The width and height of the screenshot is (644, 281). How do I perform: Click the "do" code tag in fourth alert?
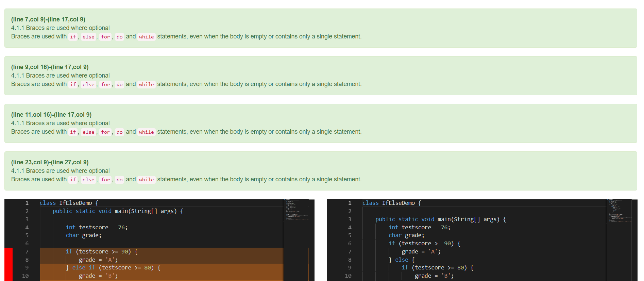[x=119, y=180]
